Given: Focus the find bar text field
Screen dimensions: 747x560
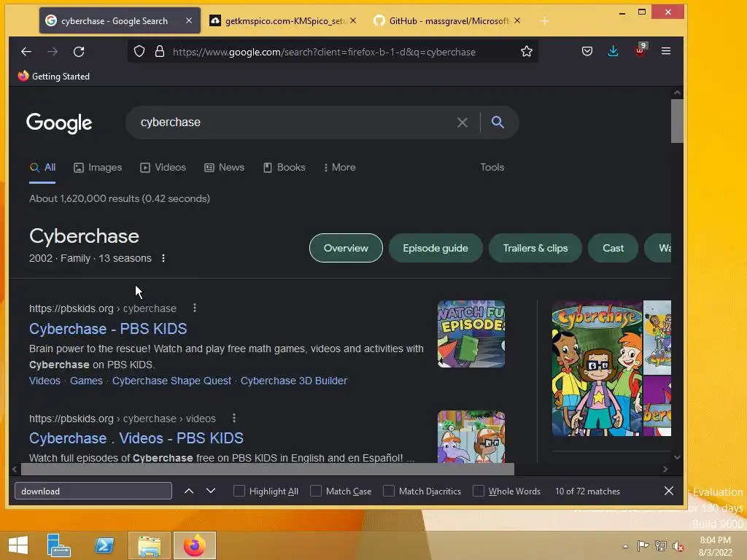Looking at the screenshot, I should [x=93, y=491].
